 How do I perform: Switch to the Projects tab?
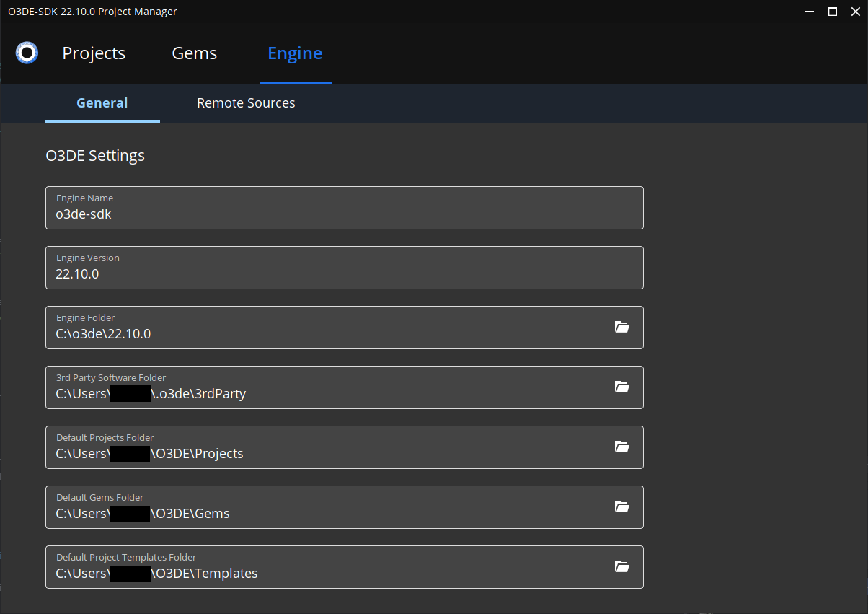tap(94, 53)
